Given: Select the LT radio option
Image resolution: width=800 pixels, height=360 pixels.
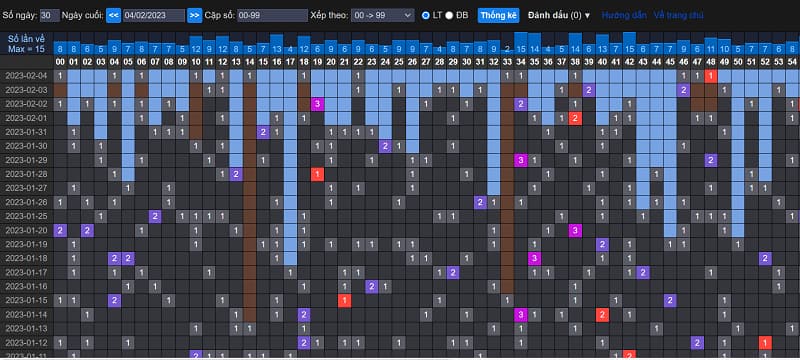Looking at the screenshot, I should pyautogui.click(x=426, y=15).
